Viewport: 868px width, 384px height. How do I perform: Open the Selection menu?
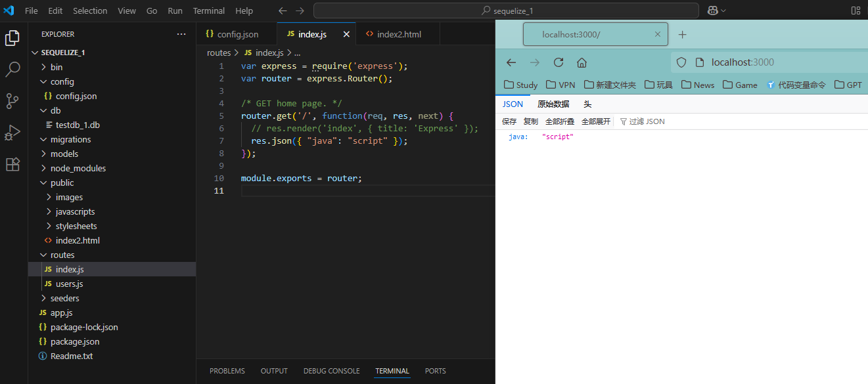point(90,11)
